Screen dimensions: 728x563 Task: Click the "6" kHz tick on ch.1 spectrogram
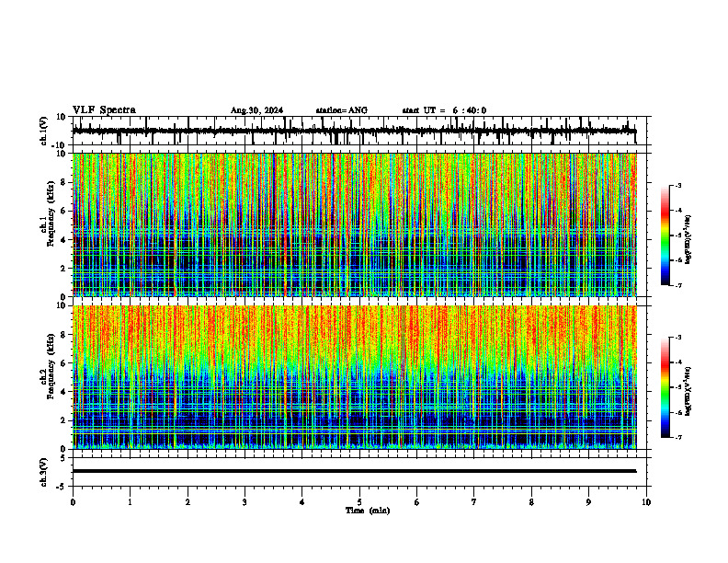64,211
